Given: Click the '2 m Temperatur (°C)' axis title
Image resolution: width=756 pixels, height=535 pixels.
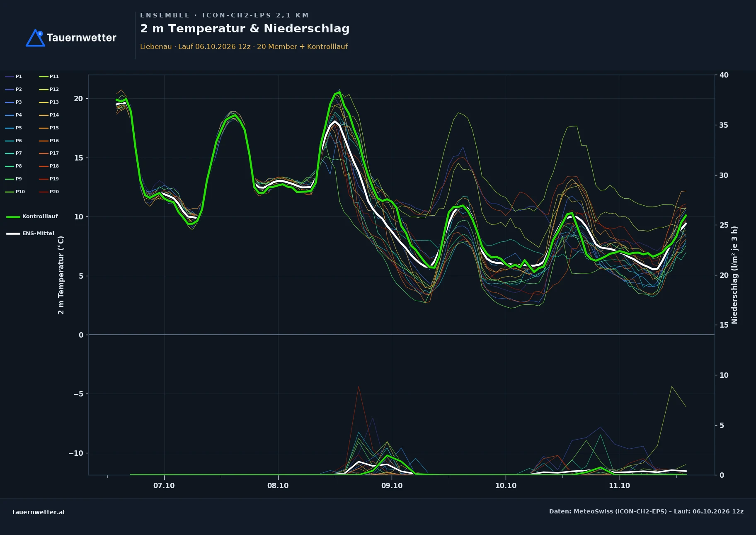Looking at the screenshot, I should click(61, 275).
